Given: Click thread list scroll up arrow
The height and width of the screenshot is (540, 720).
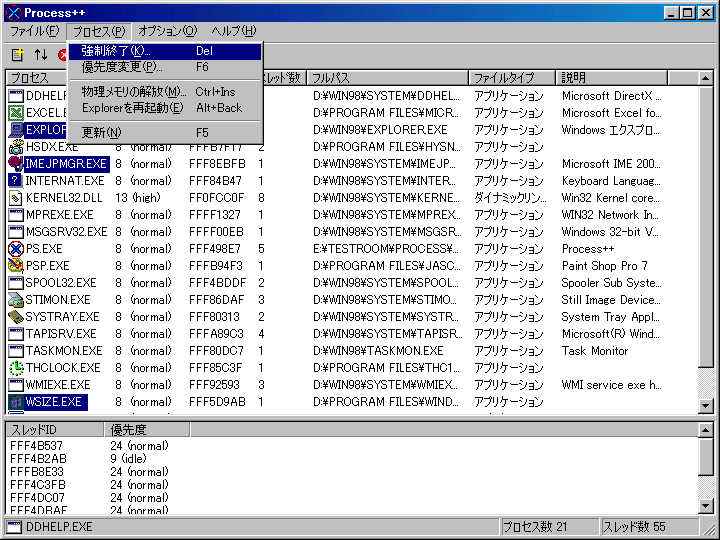Looking at the screenshot, I should (x=706, y=430).
